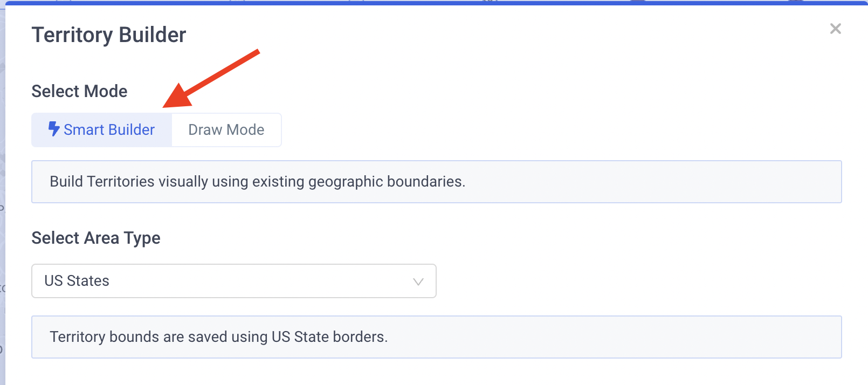Click the Select Mode heading
The image size is (868, 385).
pos(79,91)
